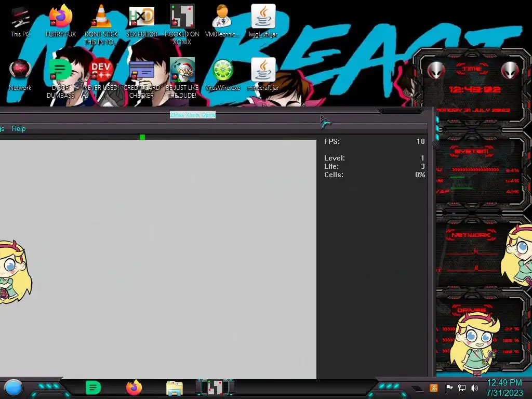
Task: Open the network tray icon
Action: (x=462, y=388)
